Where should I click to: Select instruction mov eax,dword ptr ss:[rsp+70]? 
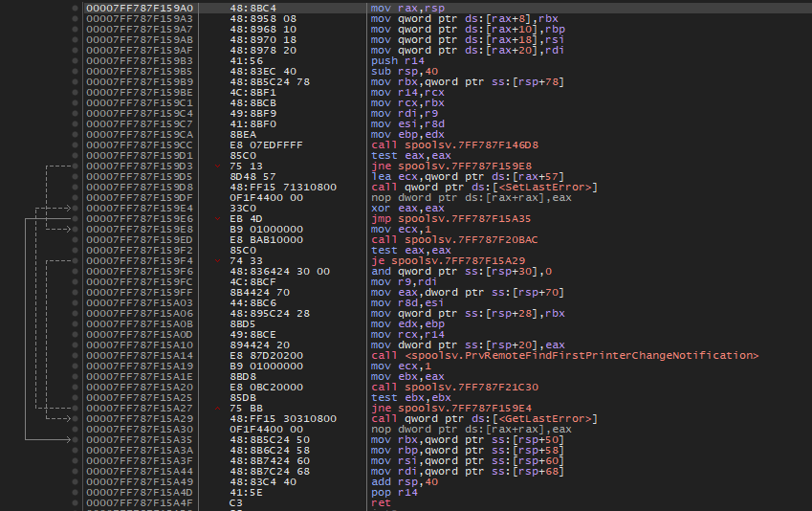468,293
